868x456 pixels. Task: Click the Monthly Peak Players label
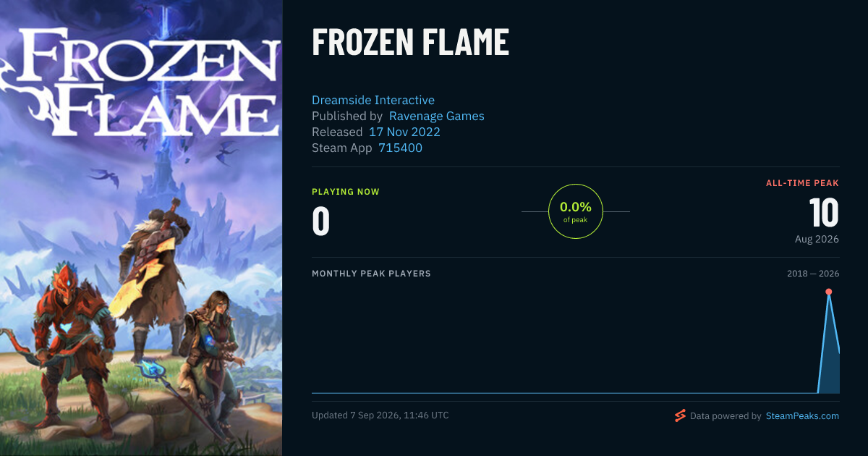click(x=371, y=274)
